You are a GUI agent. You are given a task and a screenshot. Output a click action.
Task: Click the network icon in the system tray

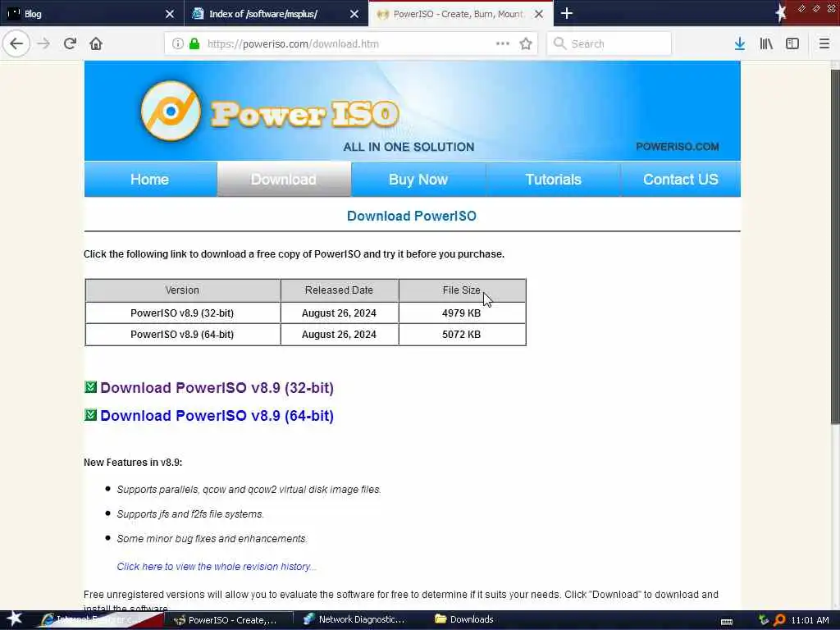coord(764,620)
